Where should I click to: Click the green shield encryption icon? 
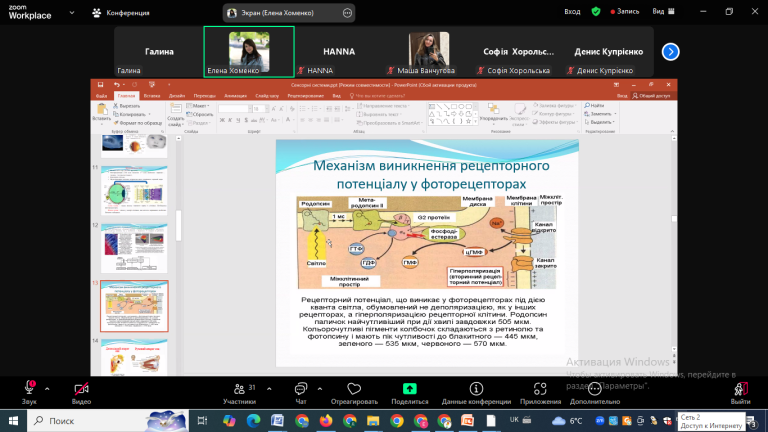tap(596, 11)
